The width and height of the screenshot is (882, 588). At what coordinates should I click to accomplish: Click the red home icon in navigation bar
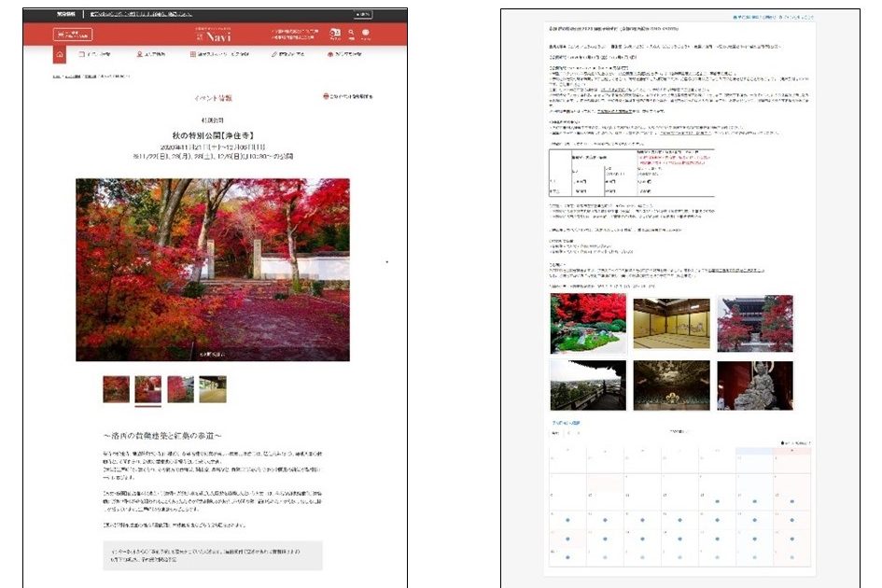click(x=60, y=54)
